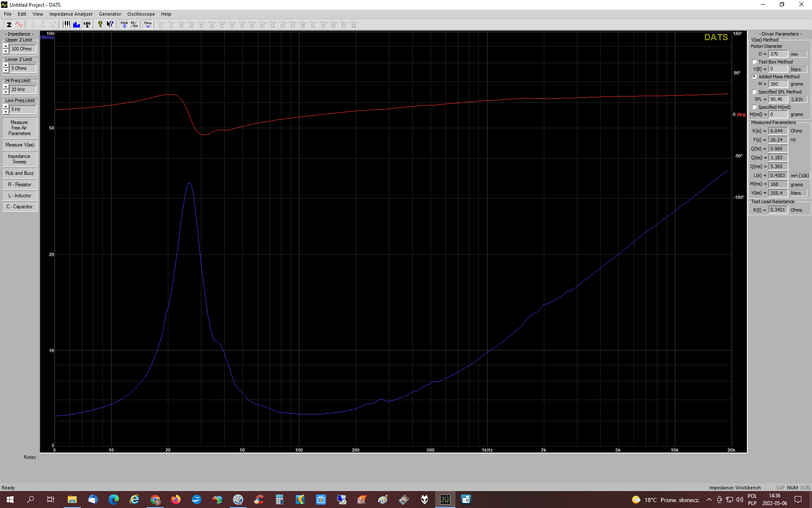
Task: Open Microsoft Edge from the taskbar
Action: click(x=113, y=500)
